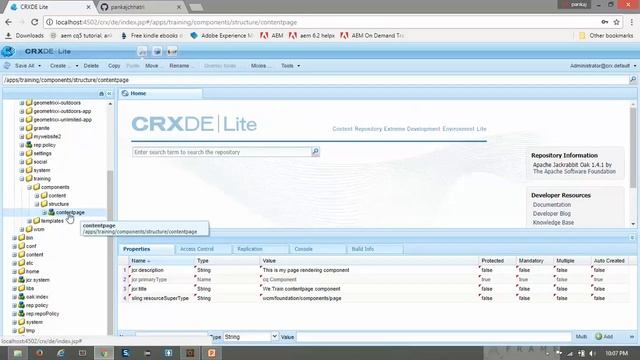Select the myweбsite2 folder in tree
Viewport: 640px width, 360px height.
point(47,136)
